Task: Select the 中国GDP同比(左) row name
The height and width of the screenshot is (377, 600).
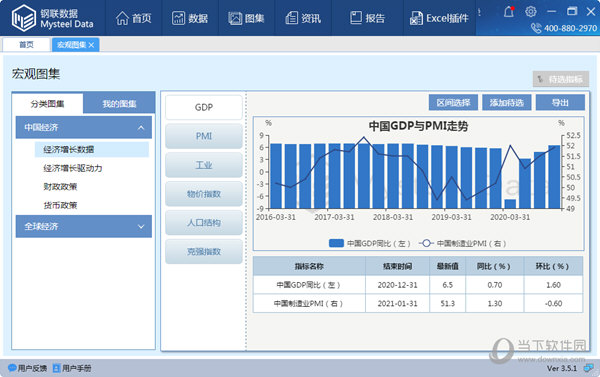Action: click(309, 285)
